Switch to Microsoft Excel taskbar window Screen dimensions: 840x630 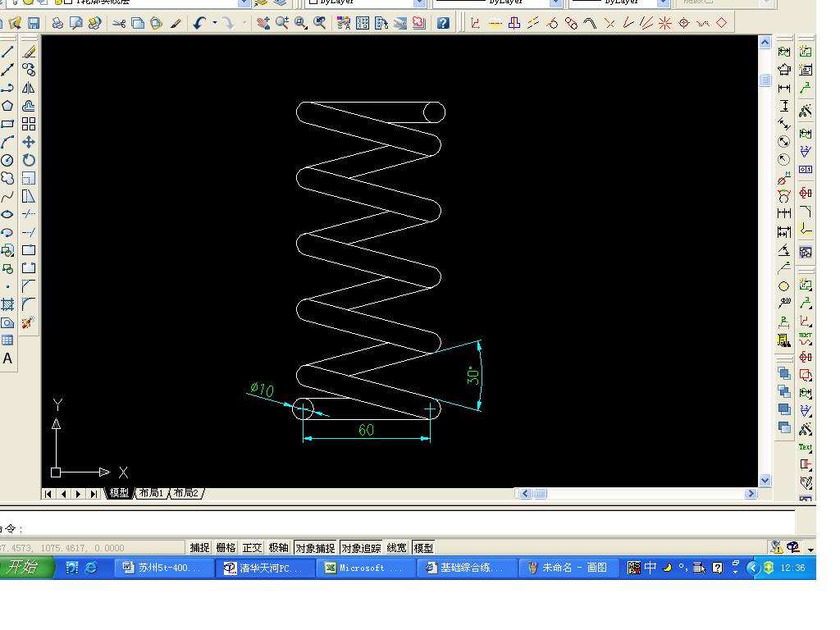366,568
